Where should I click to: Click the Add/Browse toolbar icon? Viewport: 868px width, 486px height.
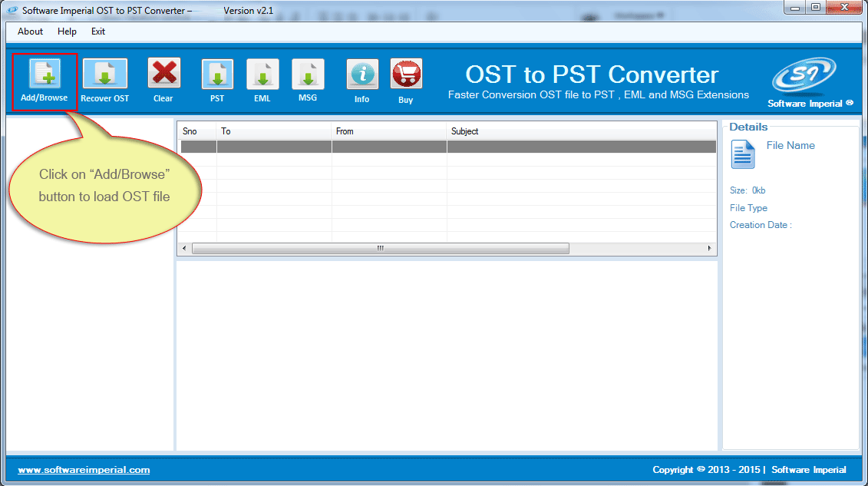(x=45, y=74)
